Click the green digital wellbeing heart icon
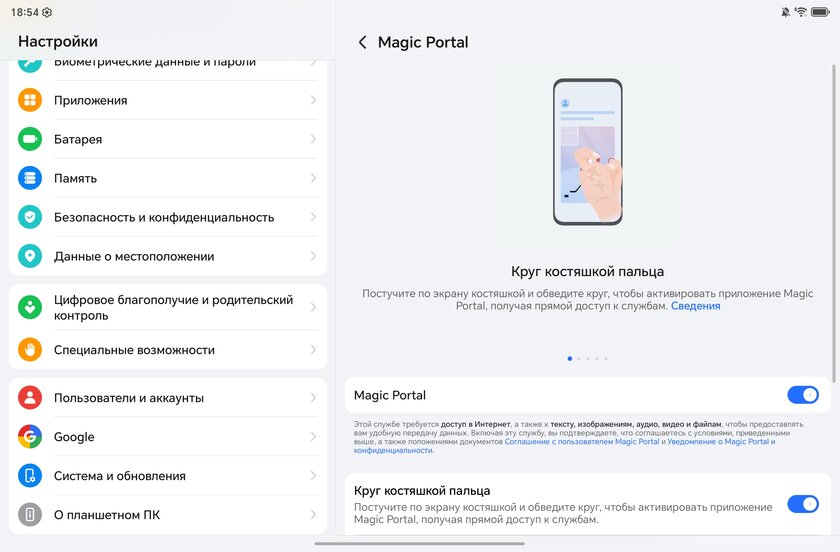Image resolution: width=840 pixels, height=552 pixels. [x=30, y=307]
